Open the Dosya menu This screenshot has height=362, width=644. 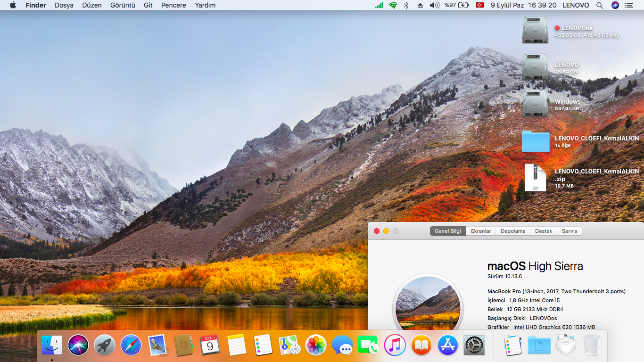coord(64,5)
